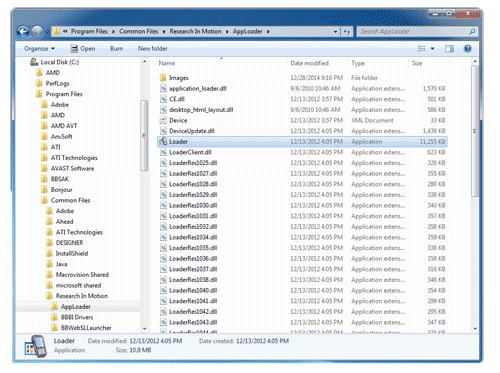Select LoaderRes1038.dll file icon
The image size is (500, 373).
coord(163,280)
